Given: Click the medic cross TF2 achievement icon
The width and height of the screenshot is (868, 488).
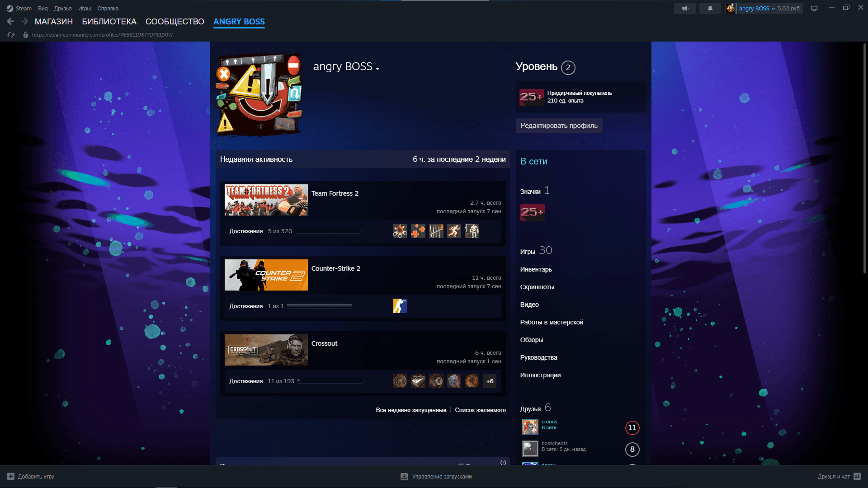Looking at the screenshot, I should (418, 231).
